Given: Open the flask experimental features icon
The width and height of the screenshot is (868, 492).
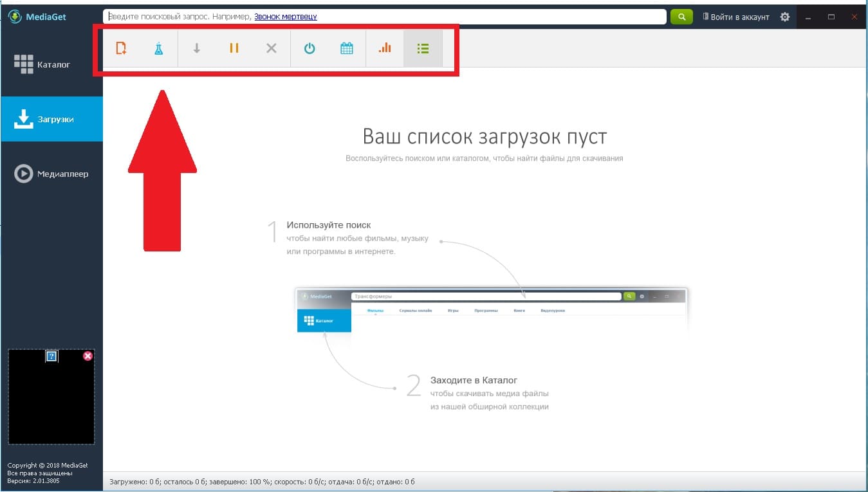Looking at the screenshot, I should pyautogui.click(x=159, y=48).
